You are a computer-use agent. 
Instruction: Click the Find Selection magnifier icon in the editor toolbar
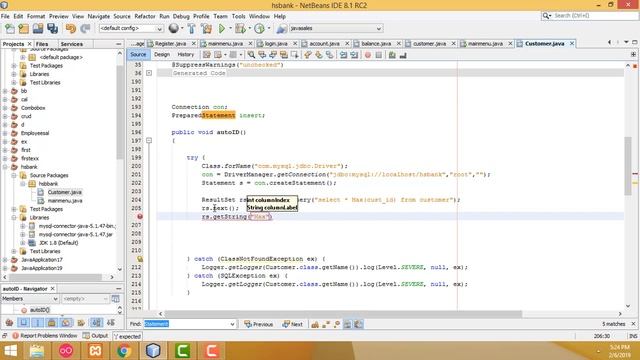click(x=251, y=55)
